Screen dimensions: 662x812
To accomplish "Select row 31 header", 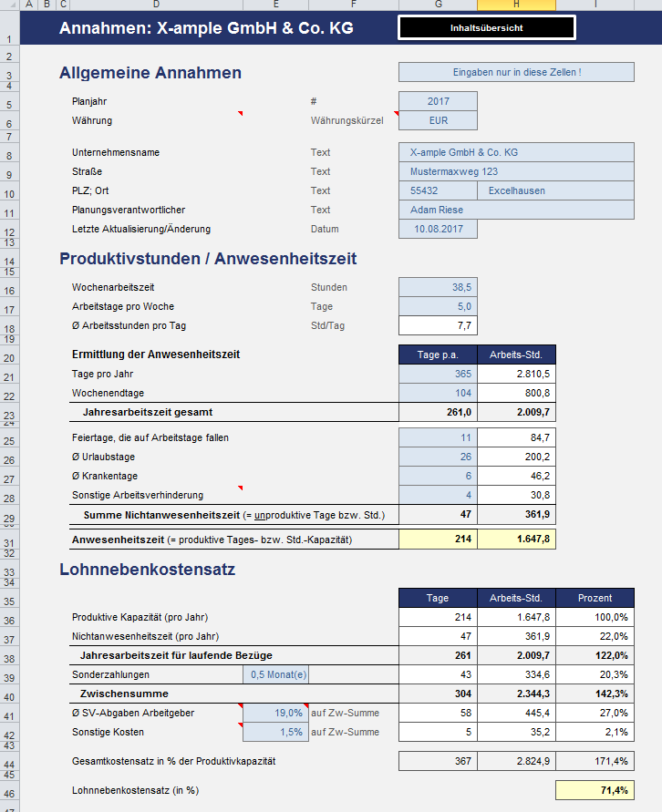I will point(10,540).
